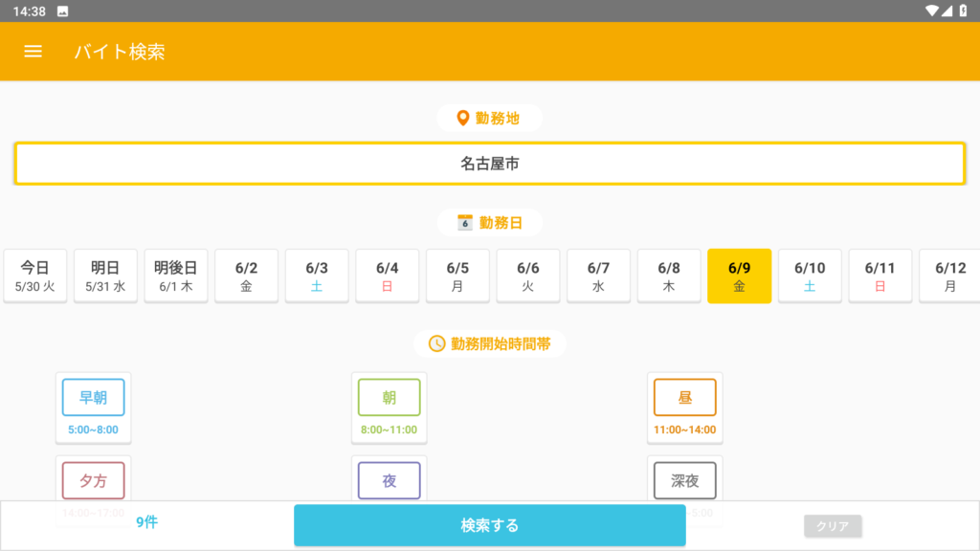This screenshot has width=980, height=551.
Task: Pick the 6/12 月 date
Action: 950,275
